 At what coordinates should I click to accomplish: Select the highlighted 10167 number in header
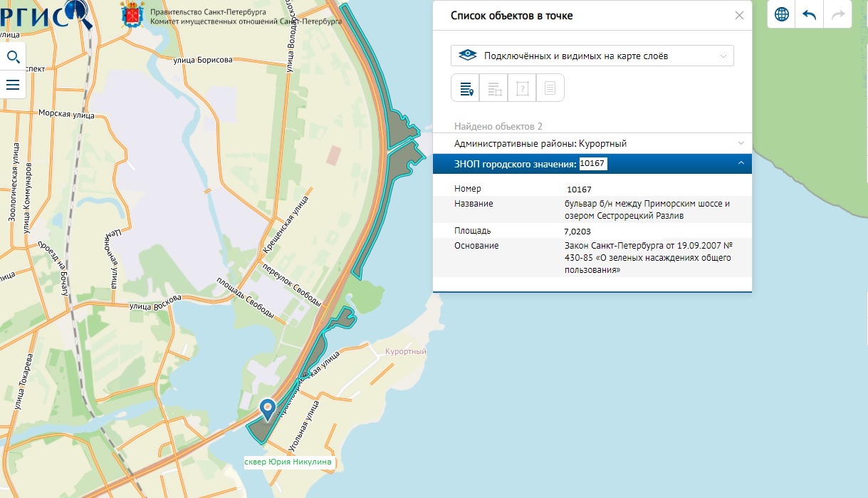point(592,165)
